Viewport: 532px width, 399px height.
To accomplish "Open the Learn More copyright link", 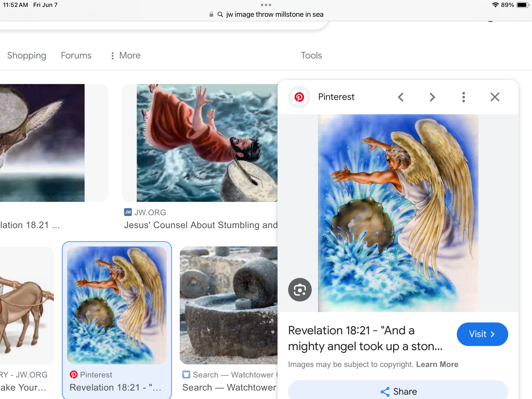I will point(437,364).
